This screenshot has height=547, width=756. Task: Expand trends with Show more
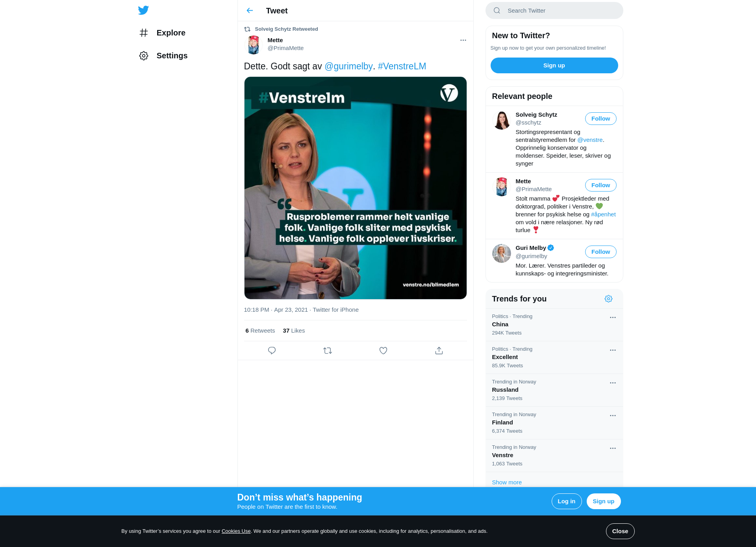[x=507, y=482]
